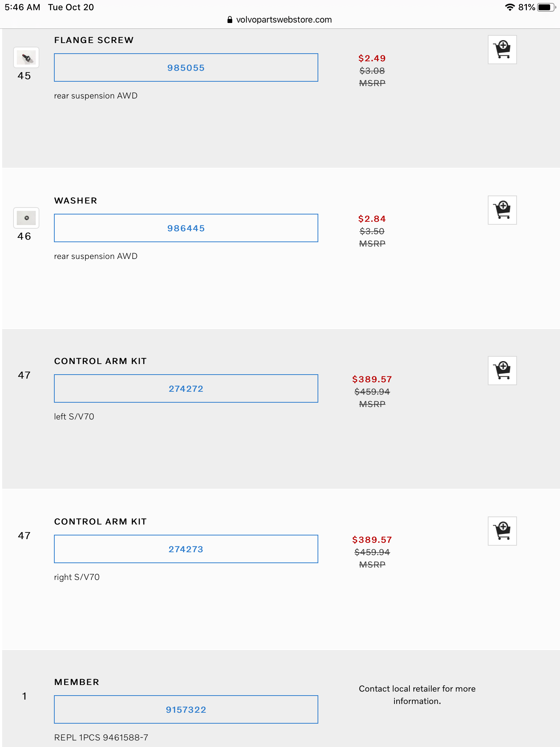Open part number 985055 link
Image resolution: width=560 pixels, height=747 pixels.
[186, 68]
